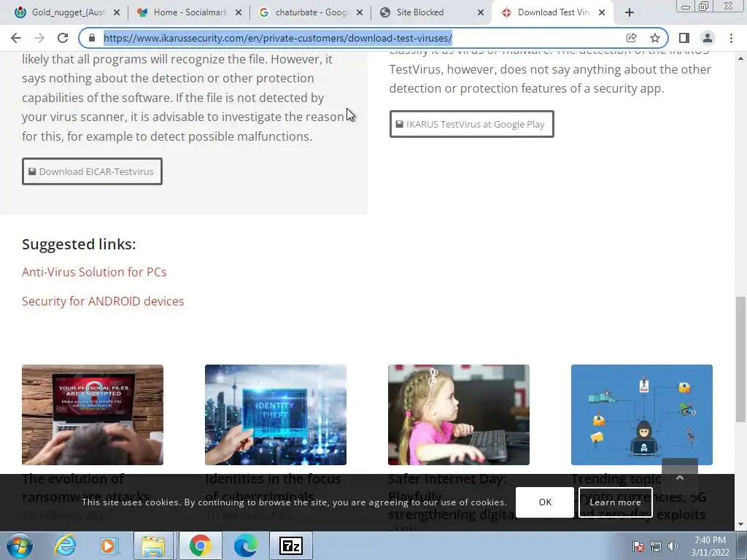Viewport: 747px width, 560px height.
Task: Click the volume speaker tray icon
Action: [x=673, y=546]
